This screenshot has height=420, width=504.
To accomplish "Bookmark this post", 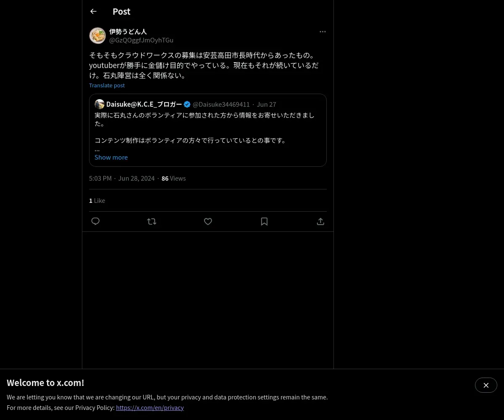I will [264, 221].
